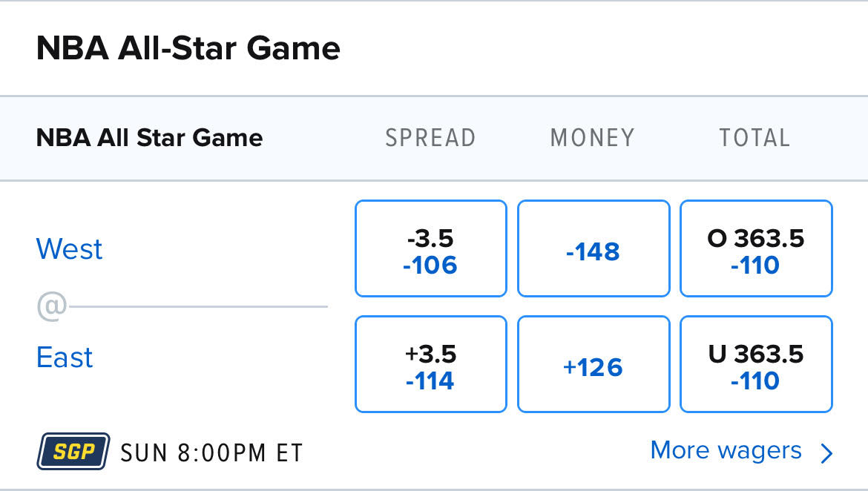Viewport: 868px width, 491px height.
Task: Click the SUN 8:00PM ET game time
Action: click(212, 453)
